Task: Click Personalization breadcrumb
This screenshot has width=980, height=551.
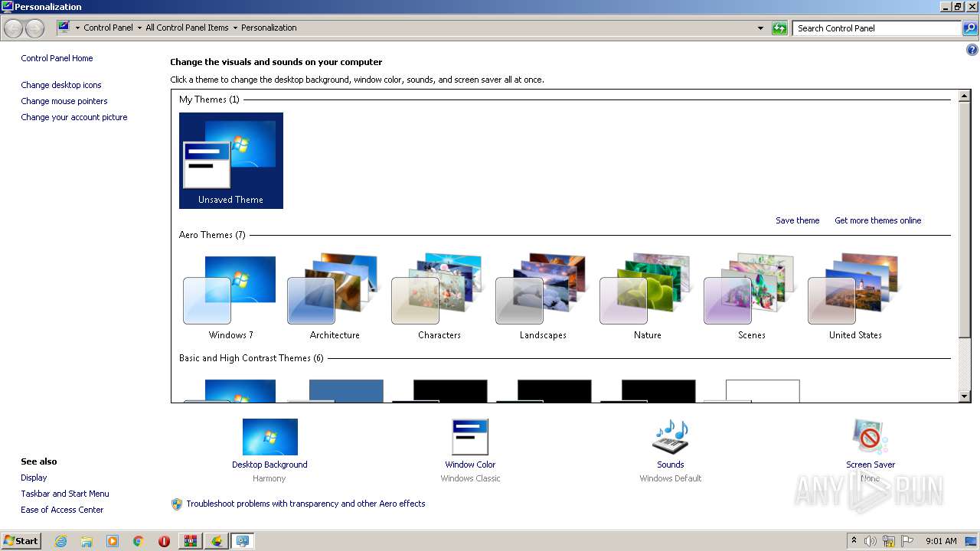Action: coord(269,28)
